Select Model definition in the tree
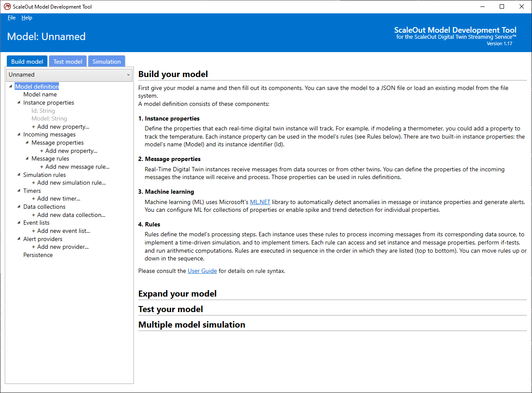This screenshot has height=393, width=532. click(x=37, y=87)
